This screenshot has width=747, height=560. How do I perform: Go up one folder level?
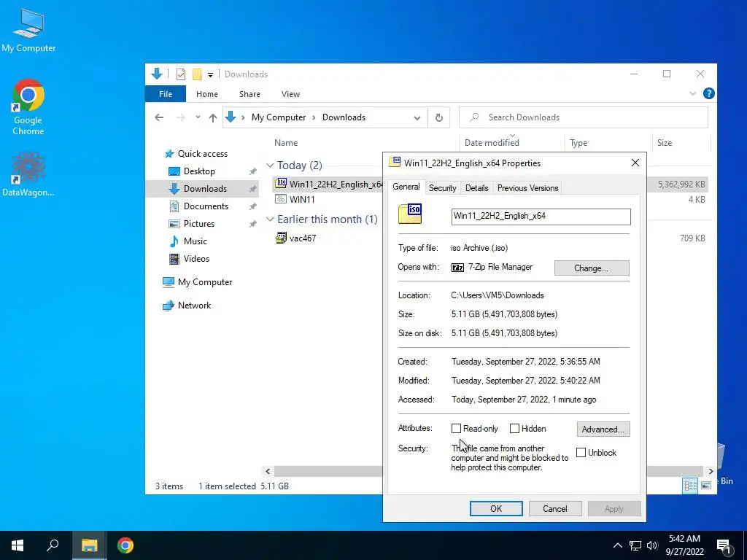tap(213, 117)
